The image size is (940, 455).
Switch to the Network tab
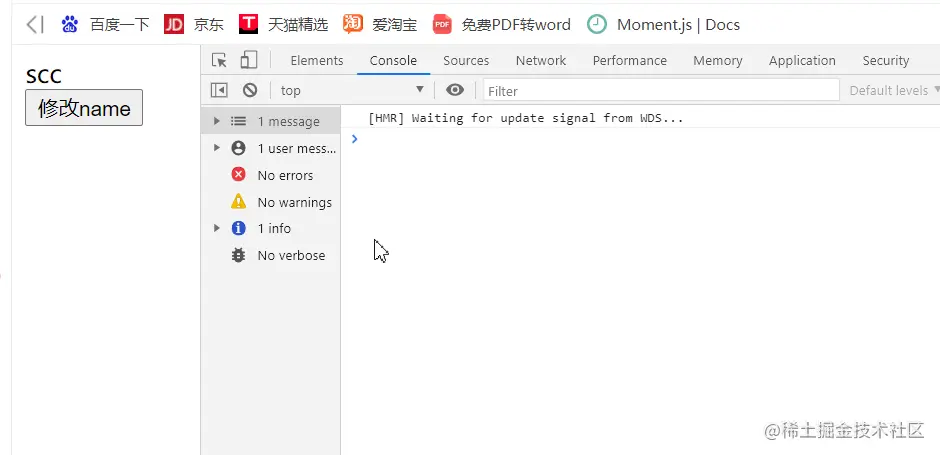point(541,61)
